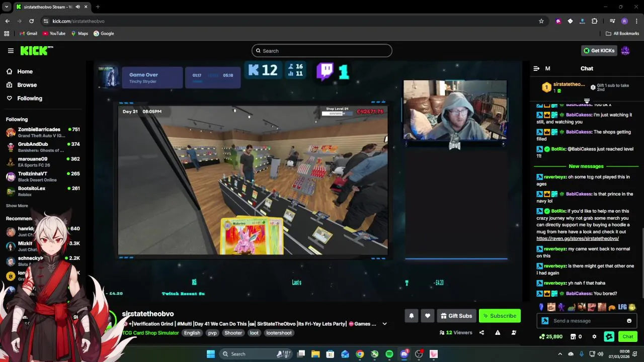
Task: Click the pvp tag
Action: click(x=212, y=333)
